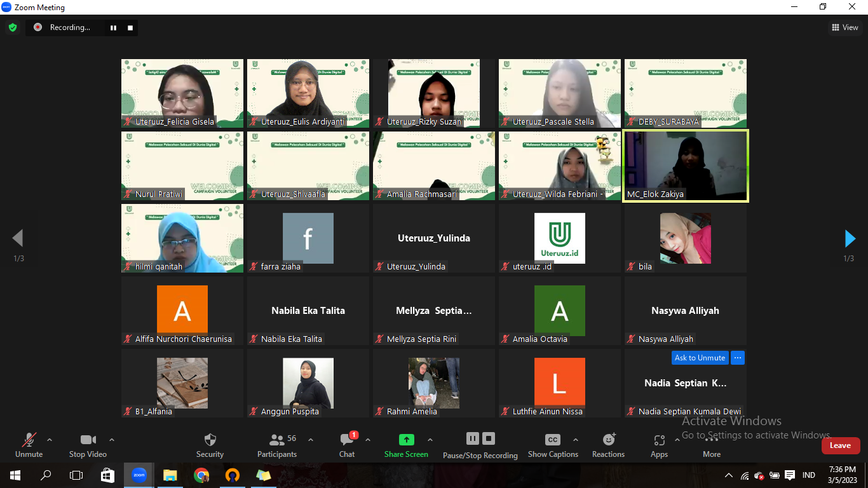868x488 pixels.
Task: Open the Reactions menu
Action: 609,445
